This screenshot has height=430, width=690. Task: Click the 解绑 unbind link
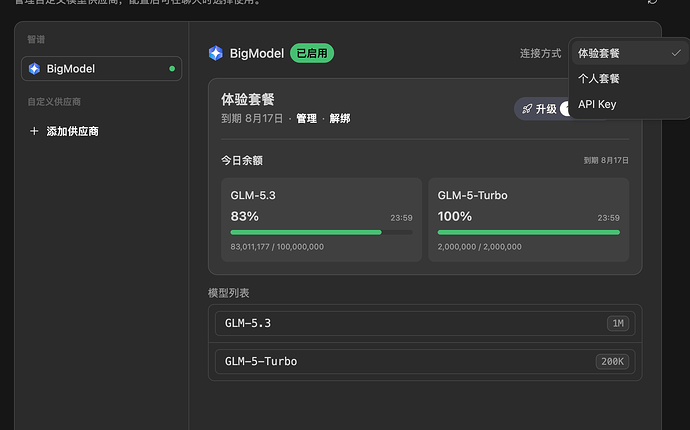point(340,118)
